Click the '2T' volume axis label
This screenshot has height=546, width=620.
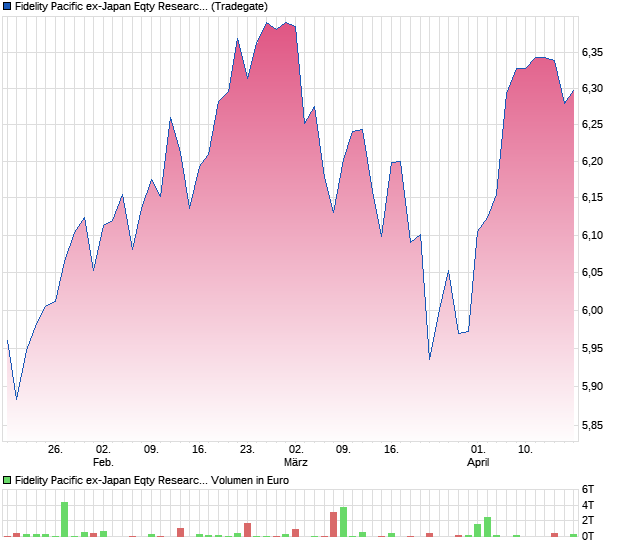coord(588,520)
